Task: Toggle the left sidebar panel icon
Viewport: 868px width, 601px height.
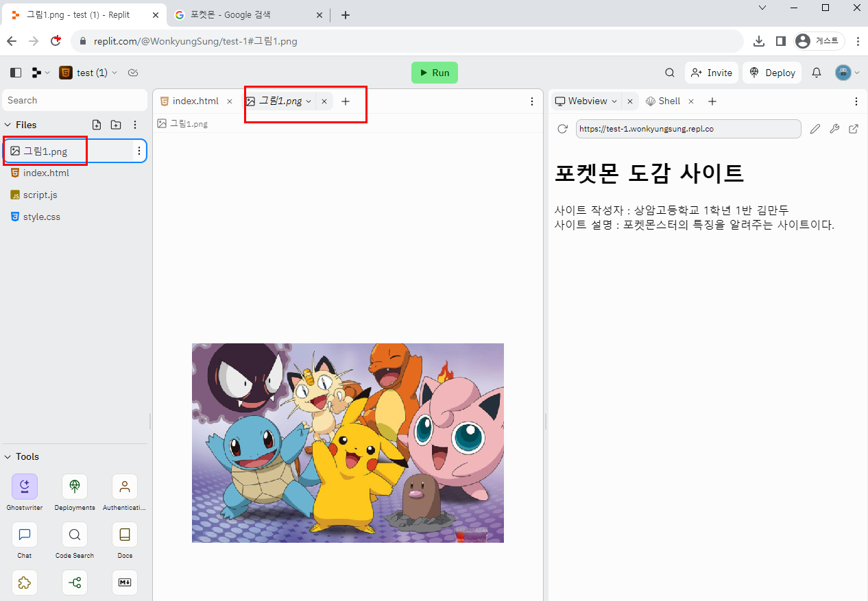Action: pyautogui.click(x=16, y=73)
